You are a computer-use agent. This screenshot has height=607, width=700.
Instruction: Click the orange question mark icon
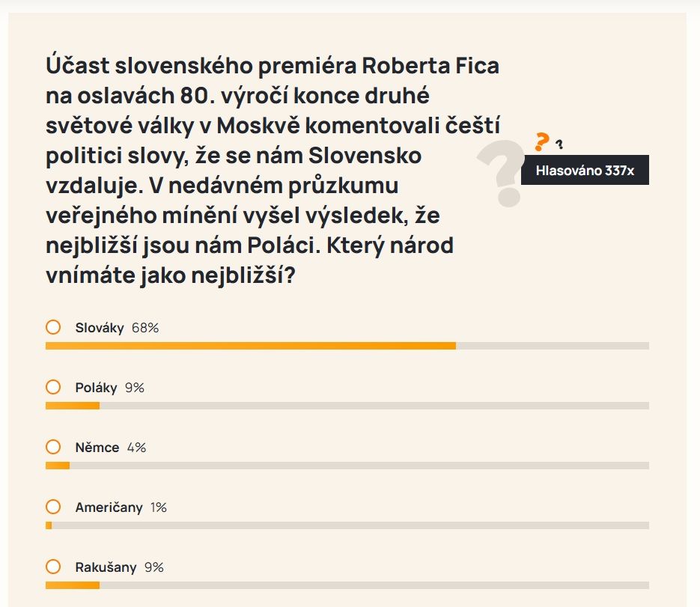pyautogui.click(x=541, y=142)
